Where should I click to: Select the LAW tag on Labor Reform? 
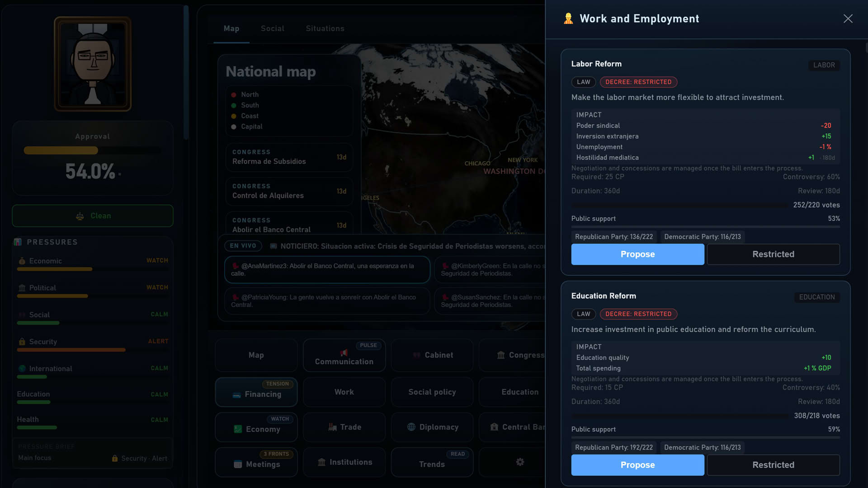tap(584, 82)
